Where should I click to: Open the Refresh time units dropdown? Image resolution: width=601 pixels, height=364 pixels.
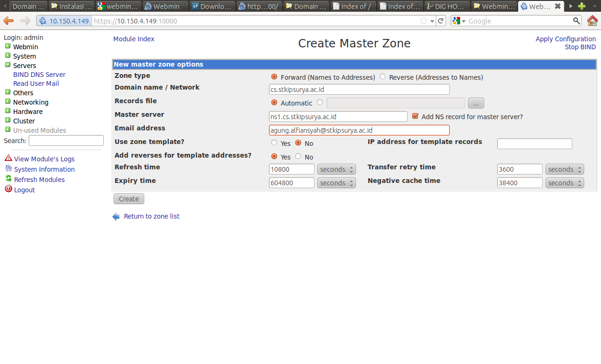tap(336, 169)
